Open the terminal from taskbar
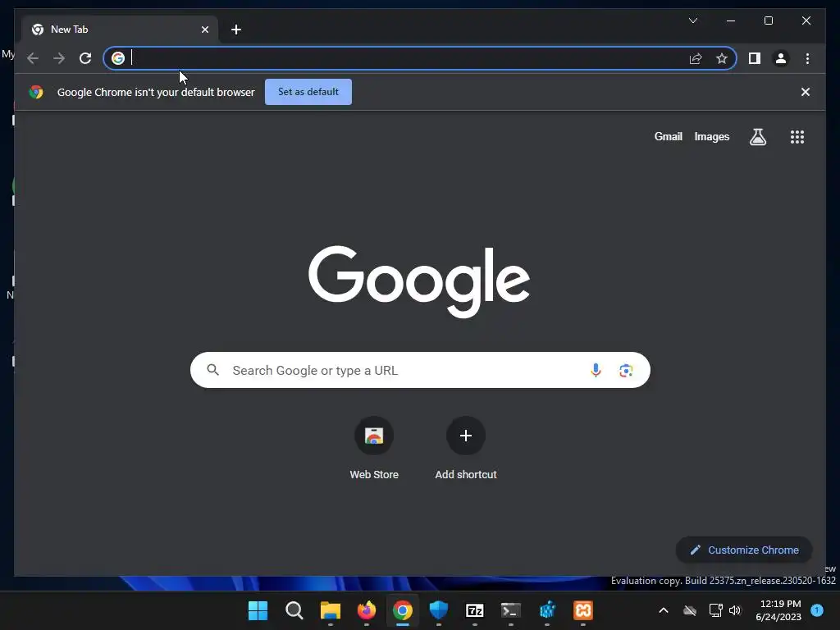Screen dimensions: 840x630 pos(510,610)
